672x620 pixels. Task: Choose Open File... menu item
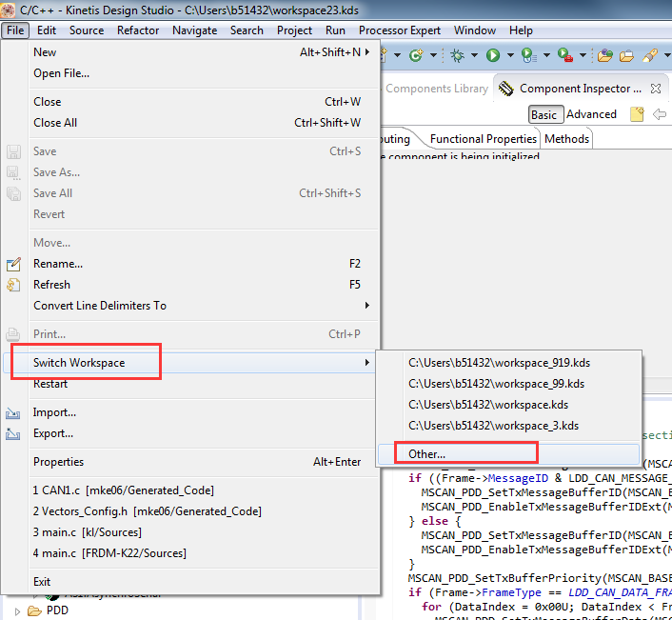(x=188, y=73)
